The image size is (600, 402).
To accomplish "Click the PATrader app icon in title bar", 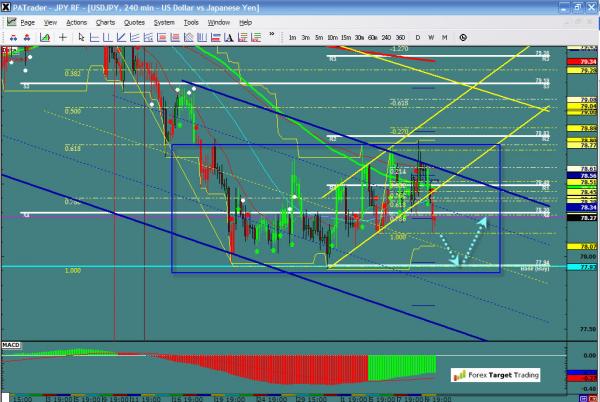I will [x=8, y=7].
